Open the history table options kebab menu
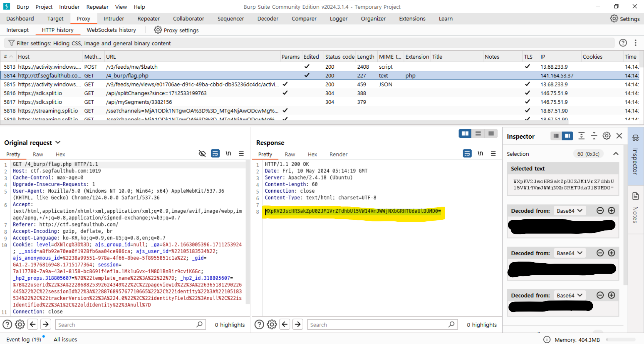Image resolution: width=644 pixels, height=344 pixels. point(635,43)
